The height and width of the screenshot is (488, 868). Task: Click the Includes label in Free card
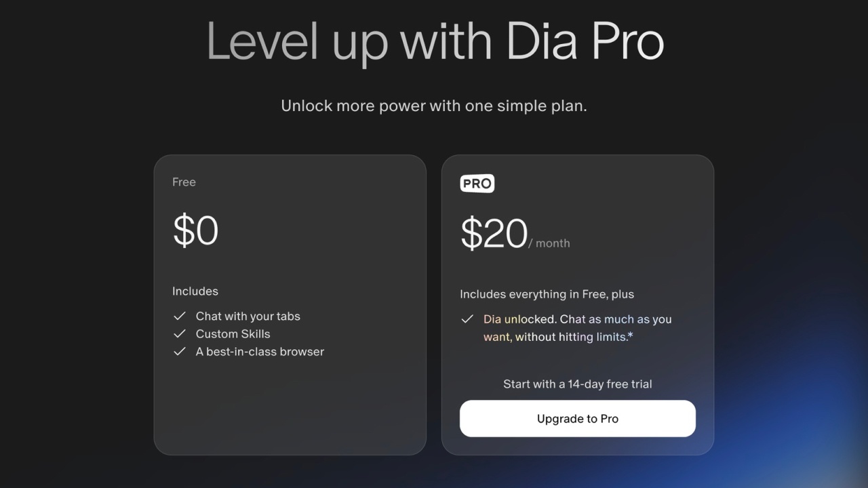(195, 291)
